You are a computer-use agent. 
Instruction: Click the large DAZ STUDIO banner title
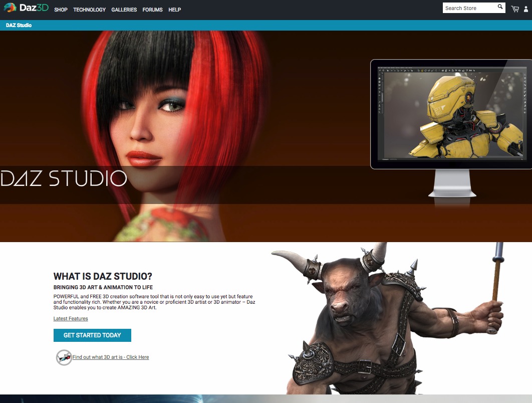pyautogui.click(x=64, y=178)
